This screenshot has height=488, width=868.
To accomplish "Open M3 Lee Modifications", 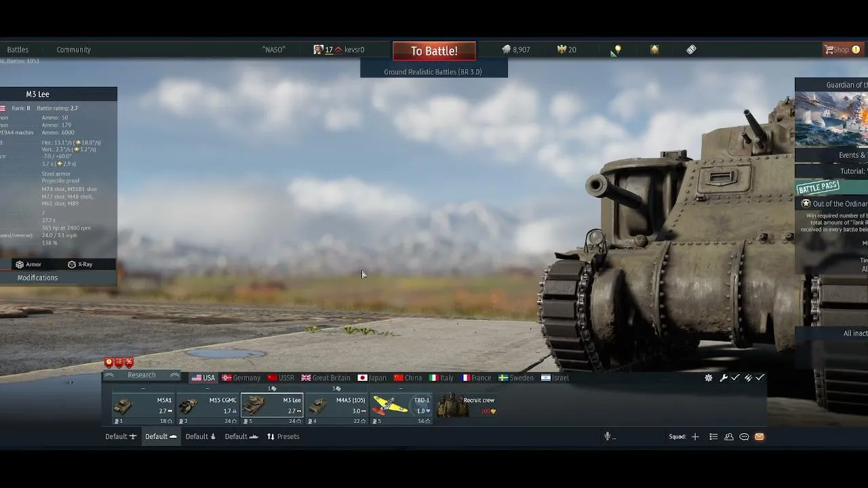I will pos(37,278).
